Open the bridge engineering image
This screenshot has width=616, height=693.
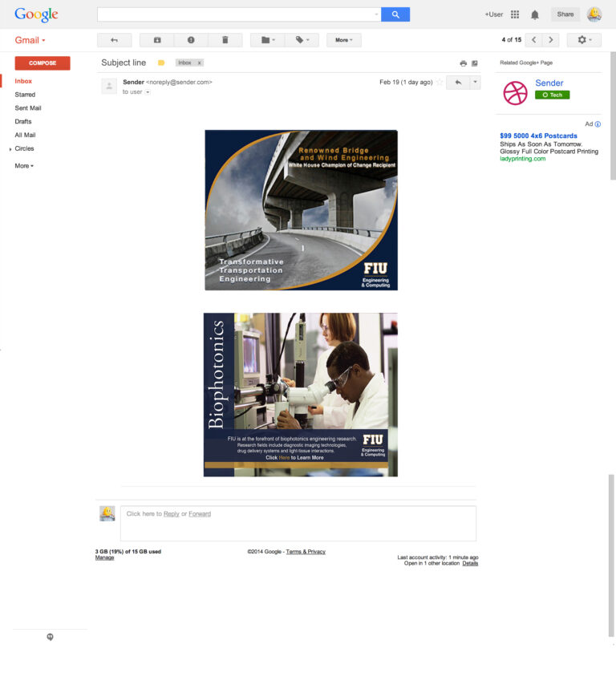301,210
